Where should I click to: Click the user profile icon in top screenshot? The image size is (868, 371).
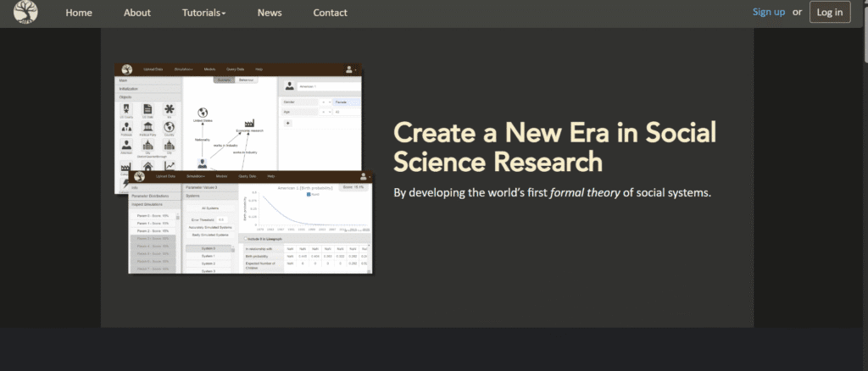tap(348, 69)
